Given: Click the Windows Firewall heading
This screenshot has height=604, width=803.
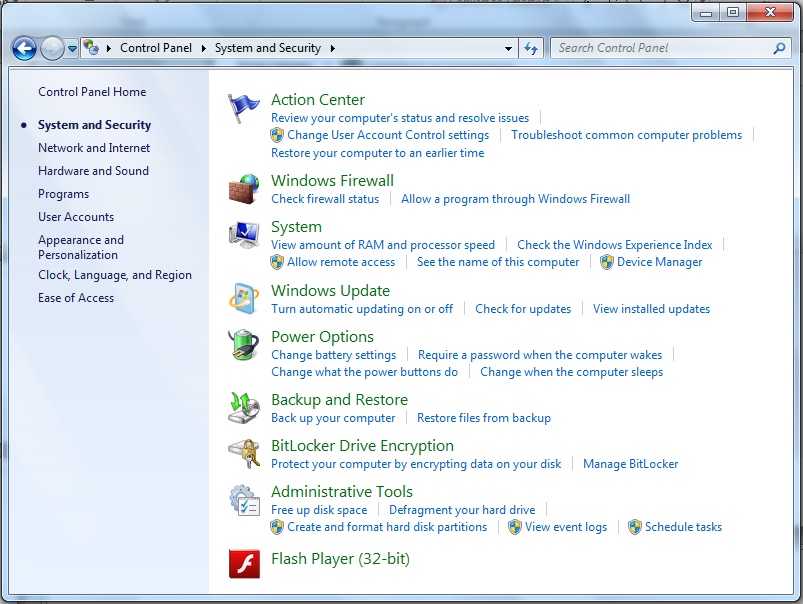Looking at the screenshot, I should pyautogui.click(x=332, y=181).
